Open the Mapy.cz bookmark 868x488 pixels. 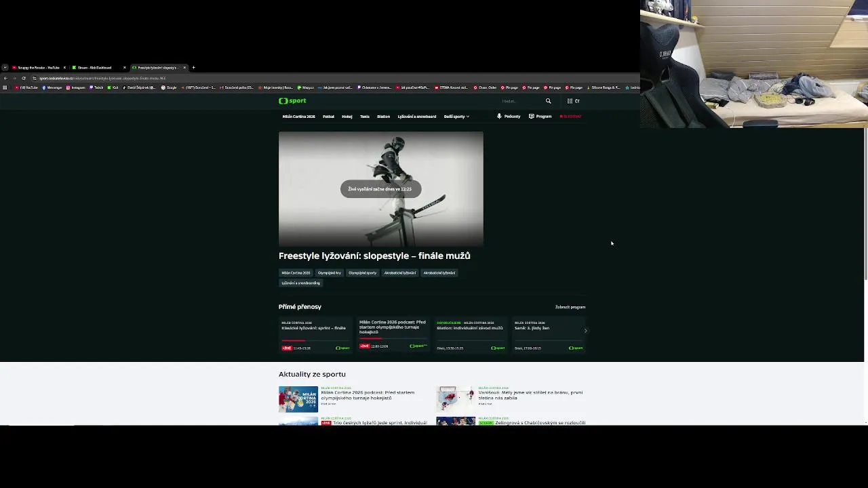point(306,87)
